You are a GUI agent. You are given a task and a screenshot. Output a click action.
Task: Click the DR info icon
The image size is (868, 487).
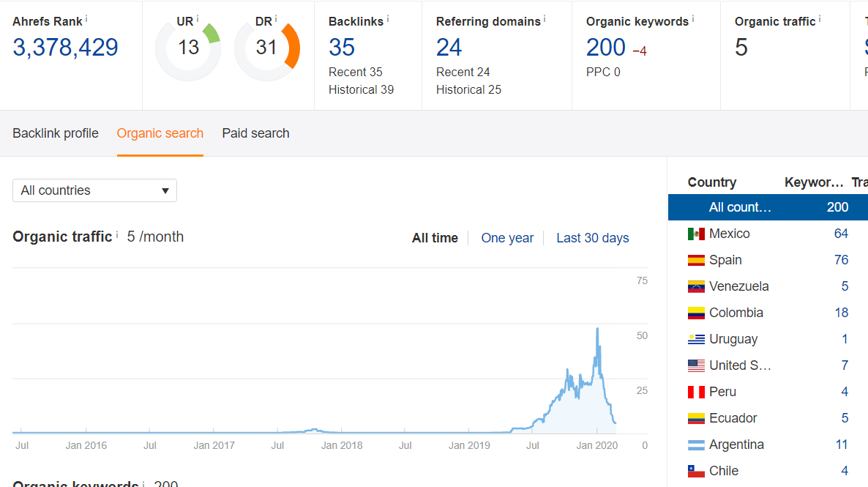point(276,19)
